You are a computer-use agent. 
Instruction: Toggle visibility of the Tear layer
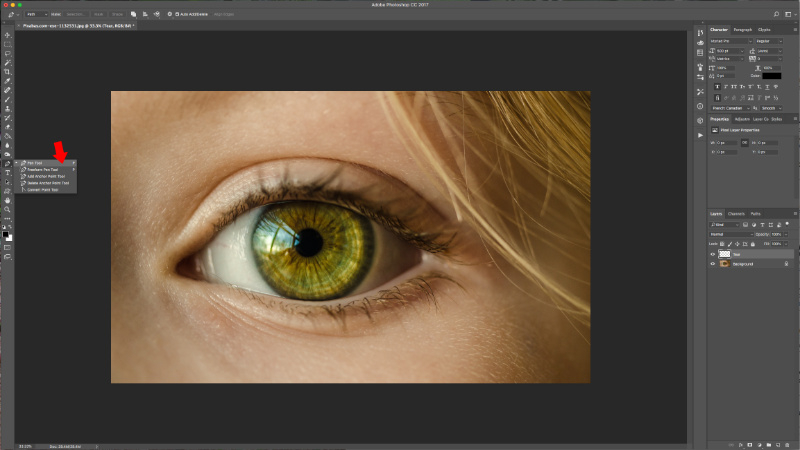[x=713, y=254]
